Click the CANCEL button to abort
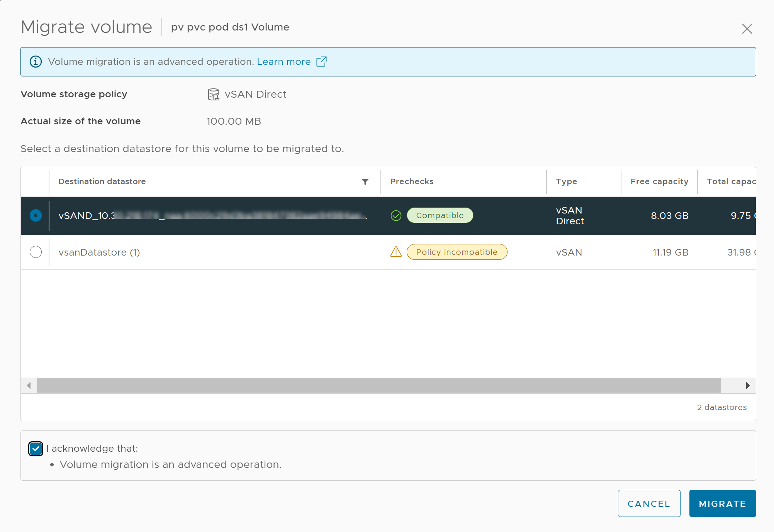Image resolution: width=774 pixels, height=532 pixels. (647, 503)
